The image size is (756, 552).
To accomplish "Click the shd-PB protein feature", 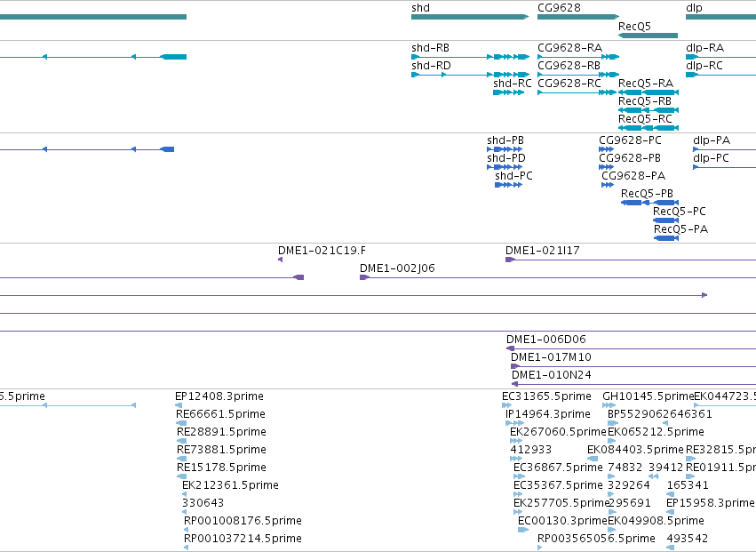I will pyautogui.click(x=505, y=140).
